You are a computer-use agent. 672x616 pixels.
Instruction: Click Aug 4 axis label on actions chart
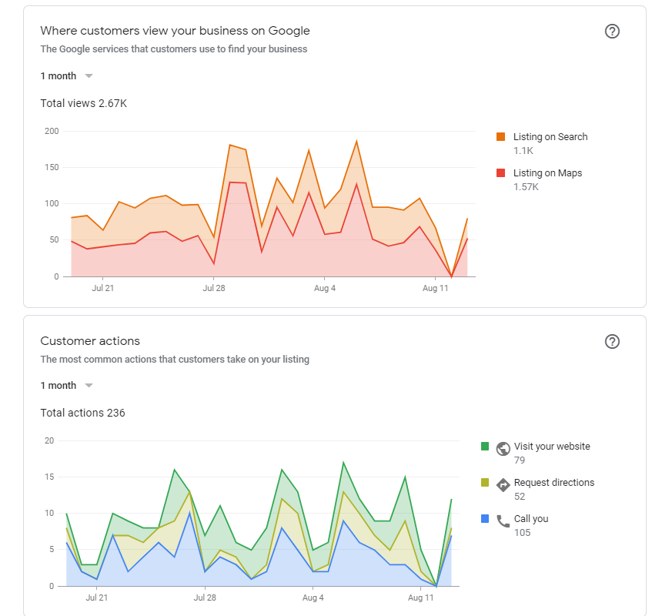tap(313, 598)
